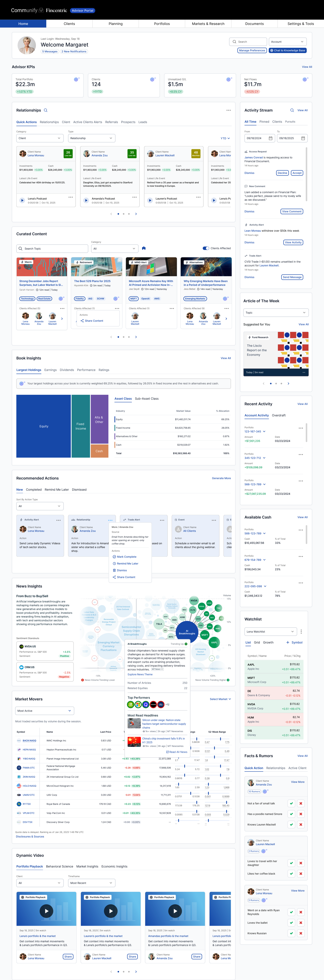This screenshot has height=980, width=324.
Task: Open the Account dropdown in the header
Action: click(x=287, y=42)
